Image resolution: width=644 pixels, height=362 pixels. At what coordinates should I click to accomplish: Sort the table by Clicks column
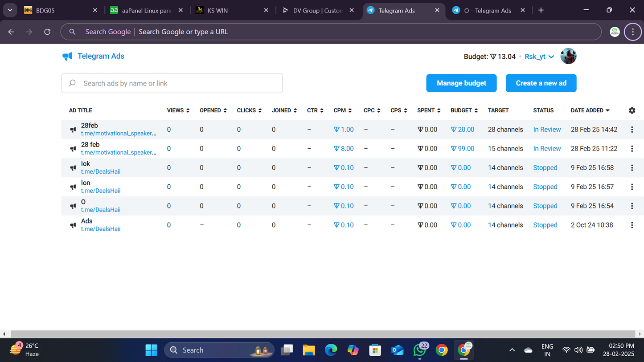249,110
